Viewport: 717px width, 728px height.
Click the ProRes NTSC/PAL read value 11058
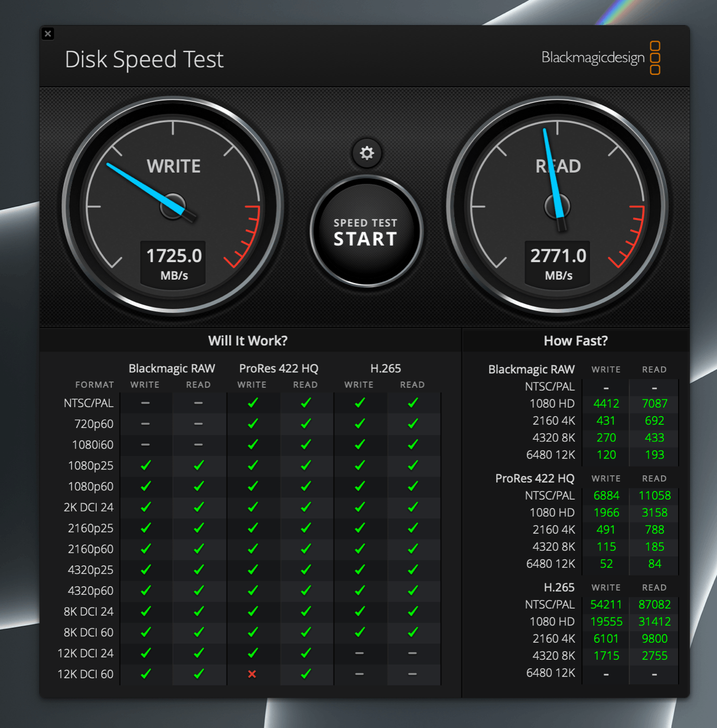(655, 496)
